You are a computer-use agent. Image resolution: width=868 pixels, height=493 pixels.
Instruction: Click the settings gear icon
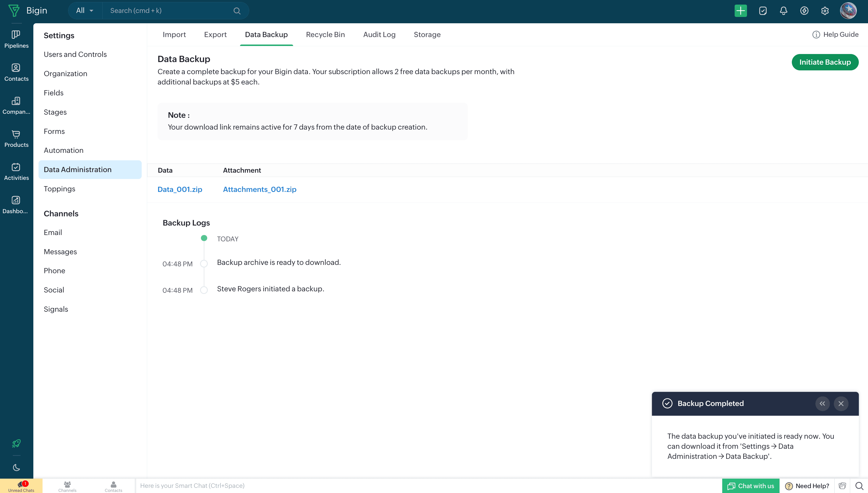pyautogui.click(x=825, y=11)
